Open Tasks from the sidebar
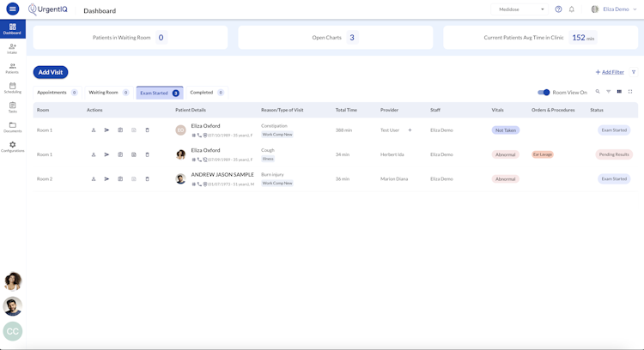Image resolution: width=644 pixels, height=350 pixels. pyautogui.click(x=12, y=107)
